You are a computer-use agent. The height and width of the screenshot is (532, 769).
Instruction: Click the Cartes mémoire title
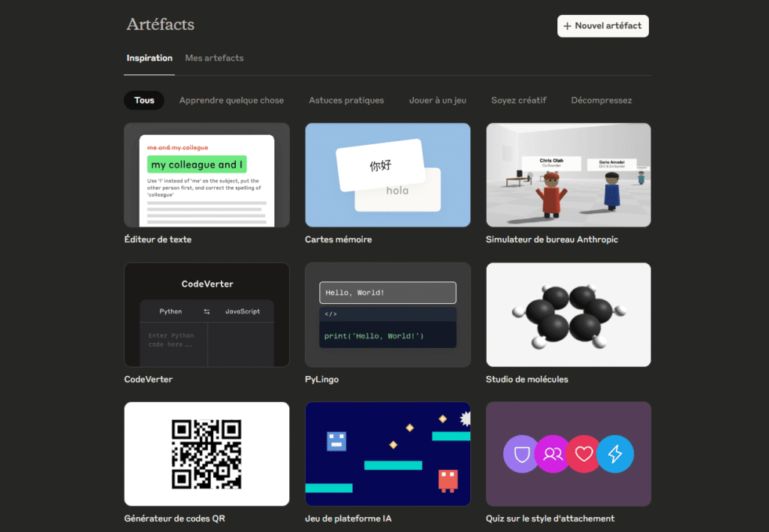pyautogui.click(x=339, y=239)
